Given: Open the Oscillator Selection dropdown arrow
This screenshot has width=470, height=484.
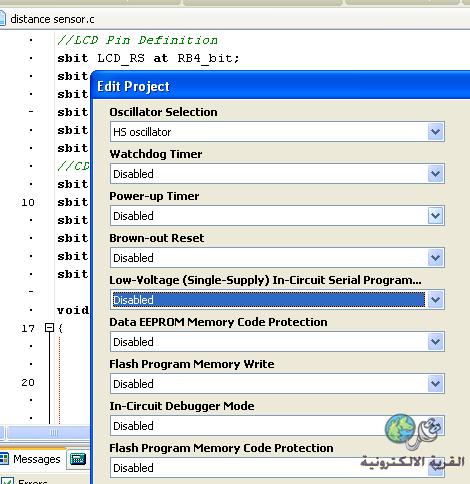Looking at the screenshot, I should click(x=436, y=132).
